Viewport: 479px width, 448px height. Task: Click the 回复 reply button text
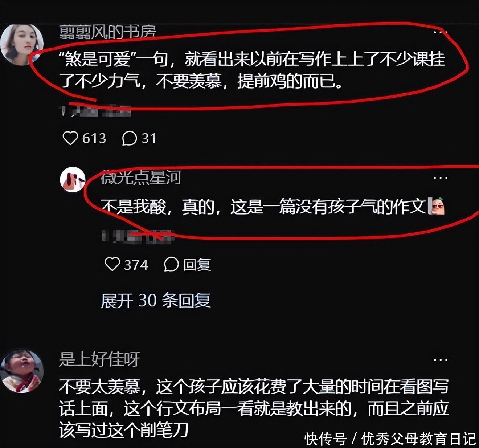[x=197, y=265]
